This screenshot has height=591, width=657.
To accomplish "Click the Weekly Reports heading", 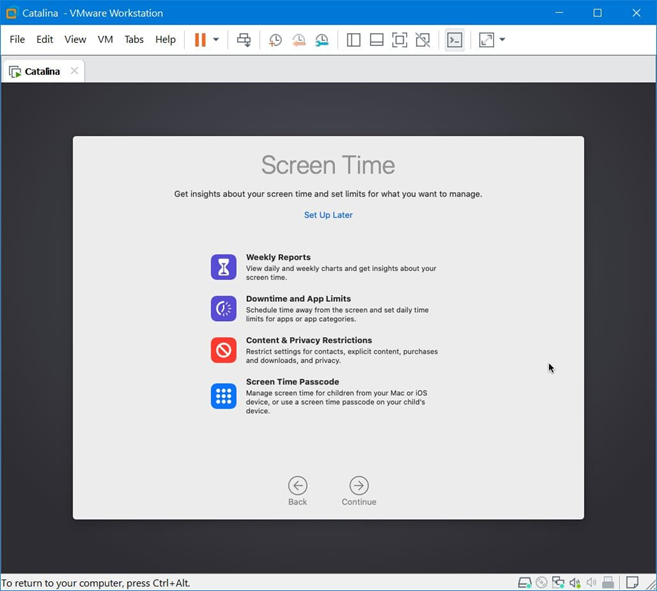I will pos(278,257).
